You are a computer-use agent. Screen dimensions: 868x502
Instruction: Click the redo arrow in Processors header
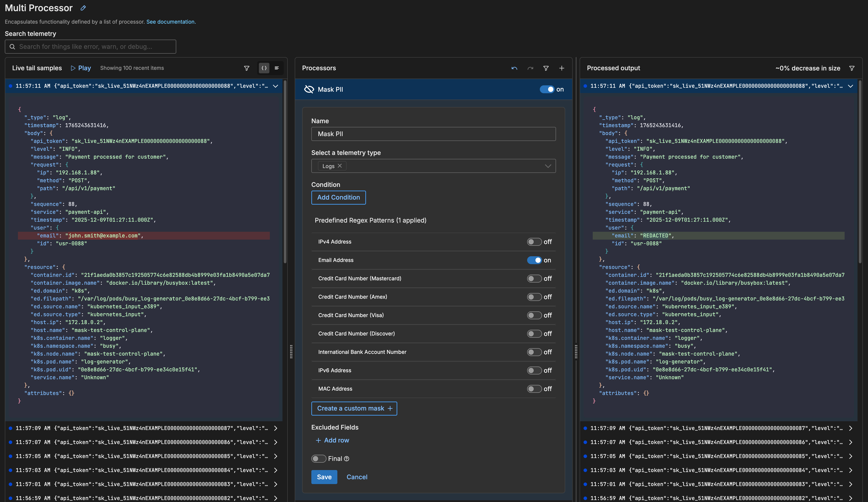coord(530,68)
